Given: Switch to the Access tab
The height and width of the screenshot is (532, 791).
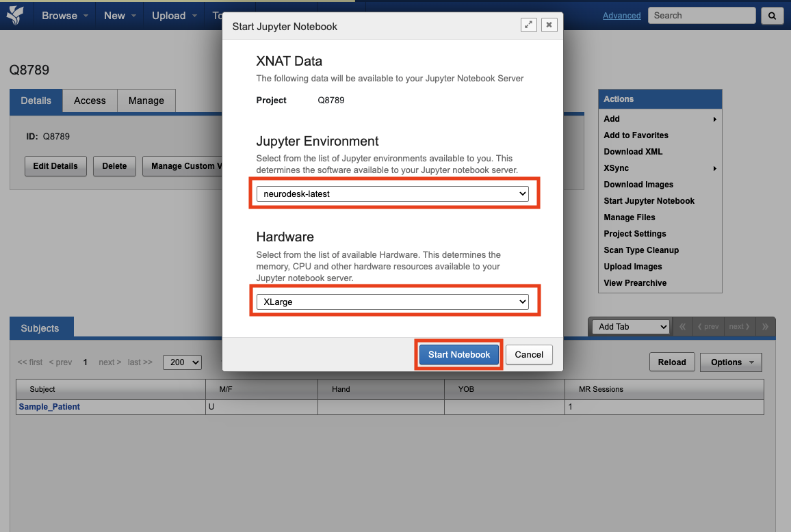Looking at the screenshot, I should [x=90, y=101].
